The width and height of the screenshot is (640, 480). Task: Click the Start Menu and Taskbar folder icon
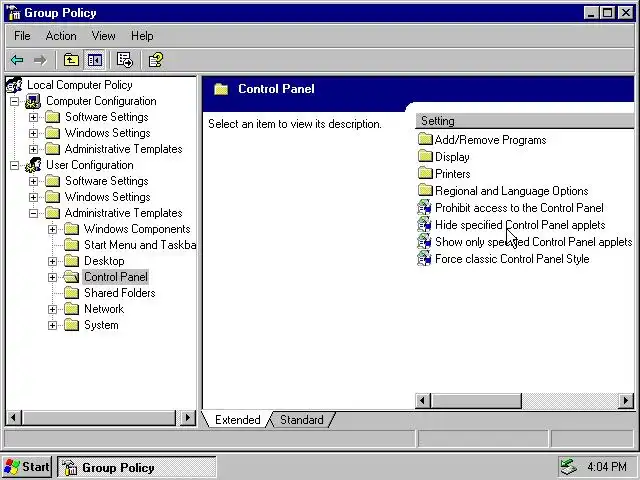(71, 245)
